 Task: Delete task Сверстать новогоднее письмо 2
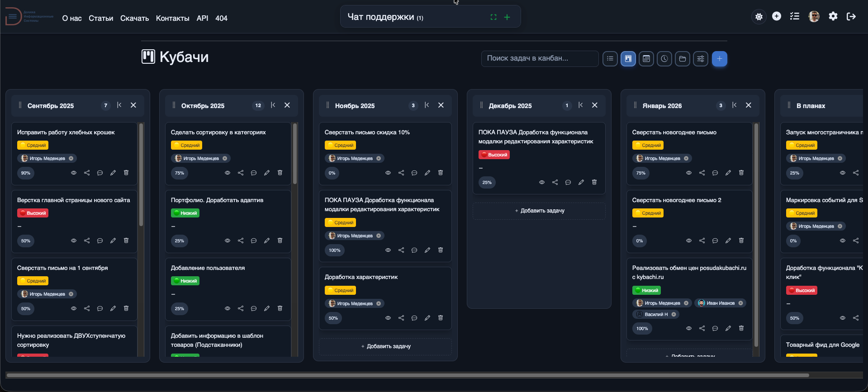tap(741, 241)
